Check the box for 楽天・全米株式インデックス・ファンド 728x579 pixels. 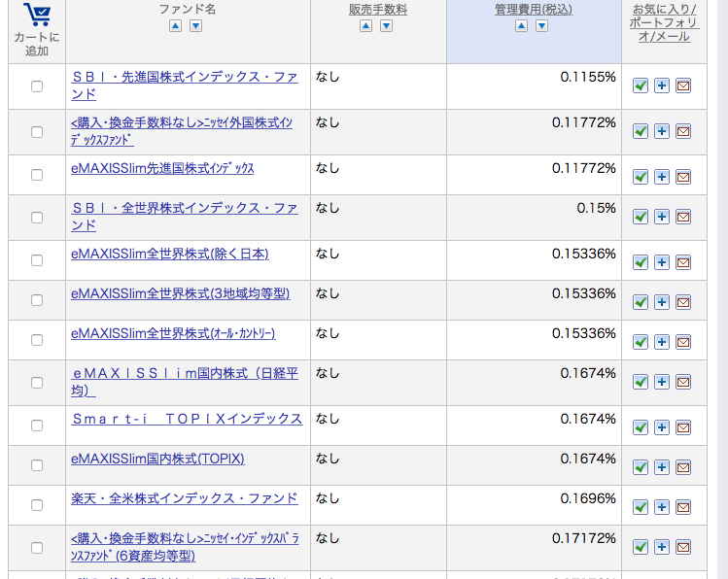point(37,505)
